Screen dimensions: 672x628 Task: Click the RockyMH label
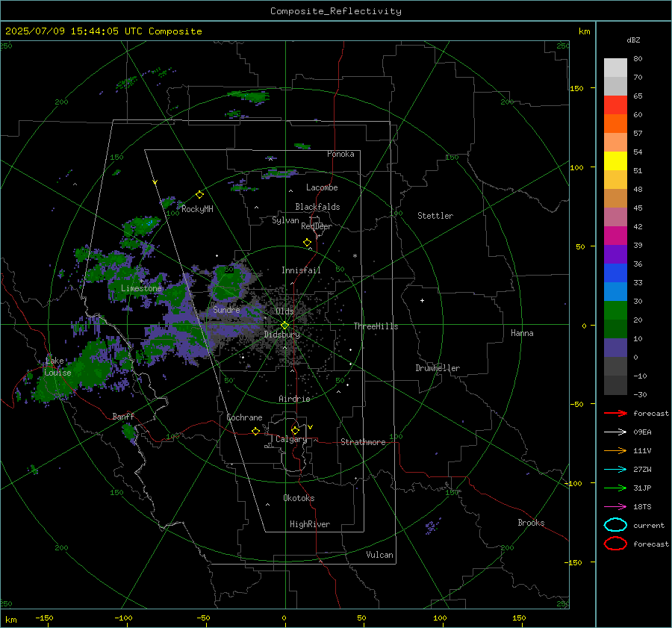point(197,209)
